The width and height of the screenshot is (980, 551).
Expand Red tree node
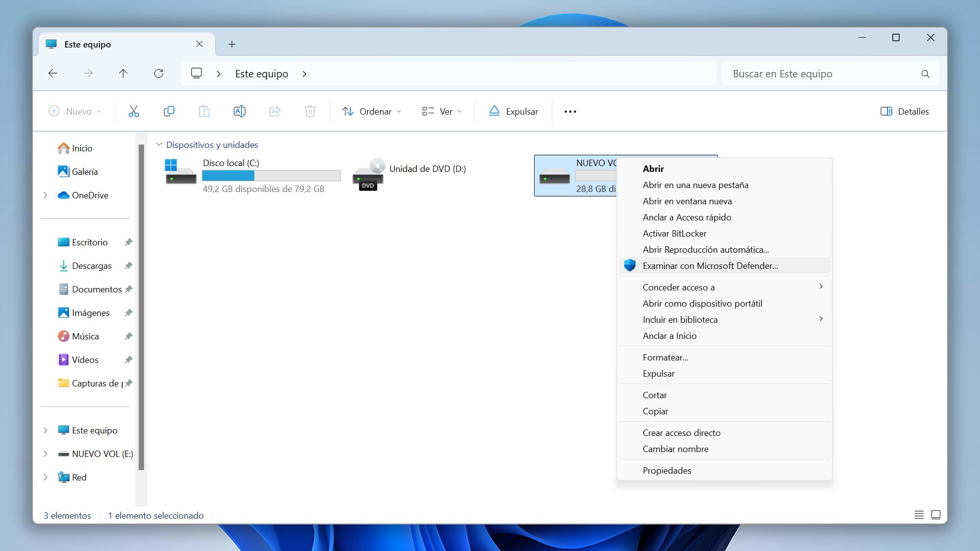46,477
